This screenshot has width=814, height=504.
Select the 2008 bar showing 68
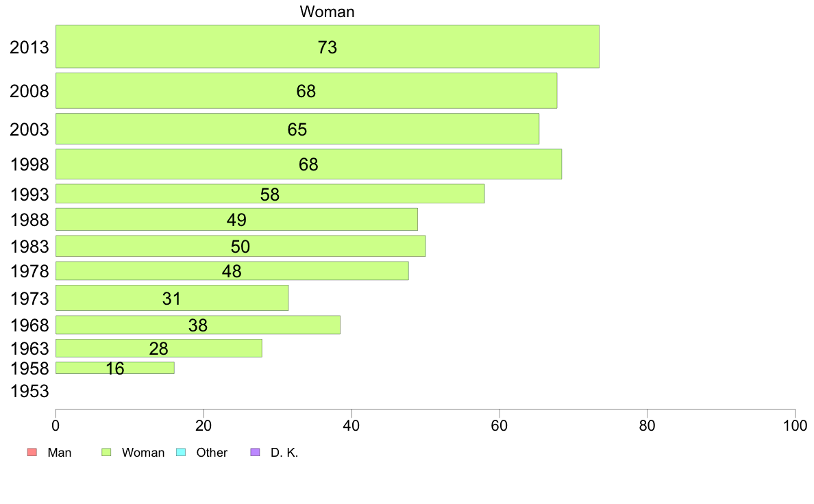306,91
